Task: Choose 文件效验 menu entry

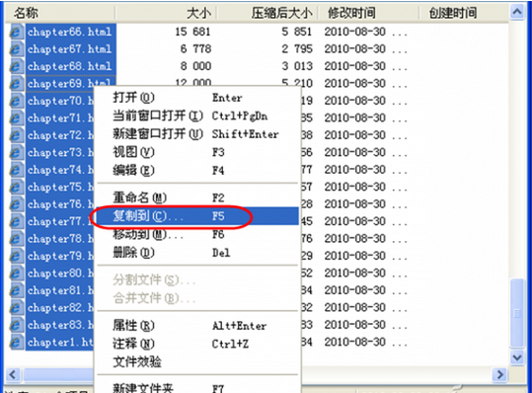Action: (x=197, y=362)
